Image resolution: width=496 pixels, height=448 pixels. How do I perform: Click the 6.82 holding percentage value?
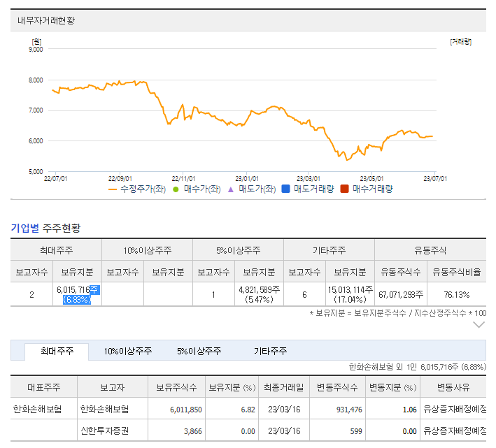[x=248, y=410]
